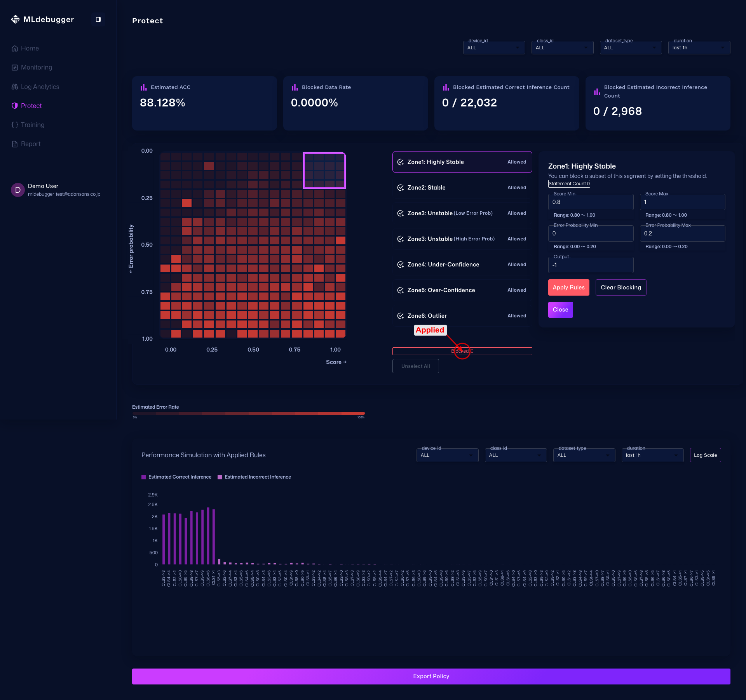Toggle Zone2: Stable check icon

coord(401,188)
